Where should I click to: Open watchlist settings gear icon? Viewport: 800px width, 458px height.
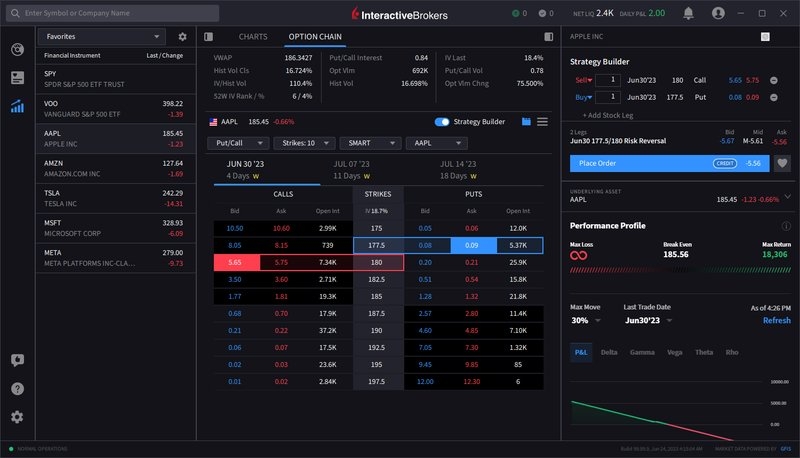[182, 37]
